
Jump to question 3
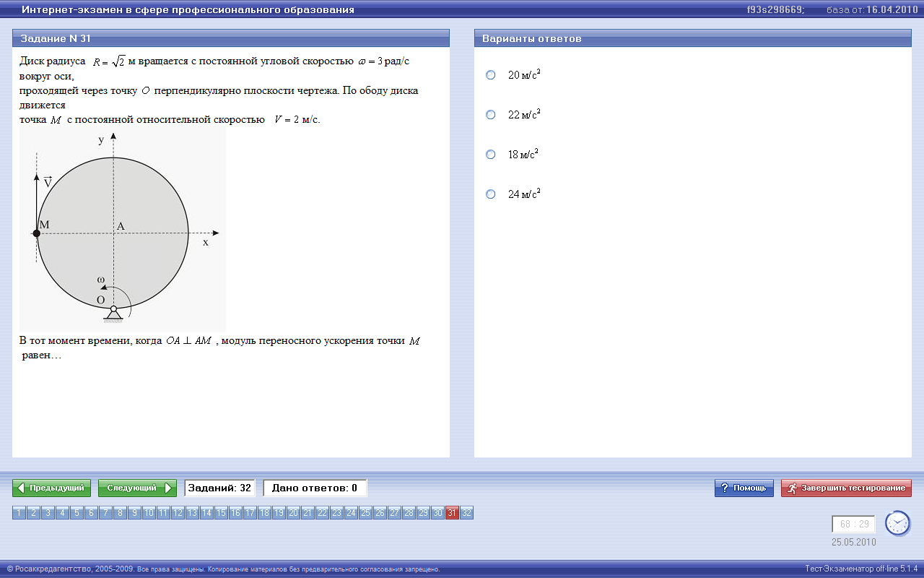pyautogui.click(x=48, y=513)
